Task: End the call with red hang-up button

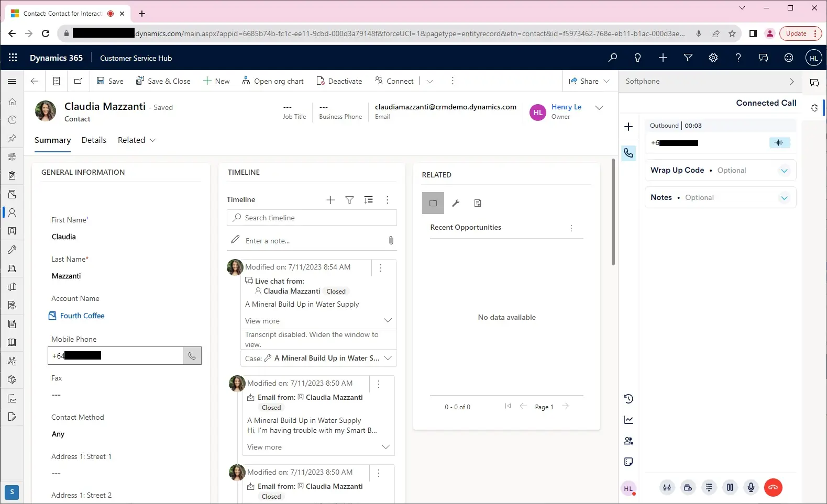Action: click(x=773, y=487)
